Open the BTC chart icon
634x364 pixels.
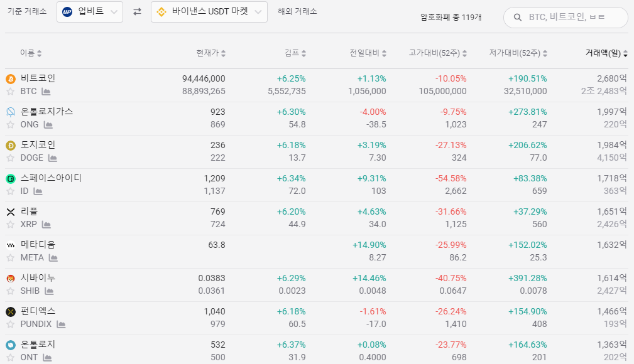tap(46, 92)
